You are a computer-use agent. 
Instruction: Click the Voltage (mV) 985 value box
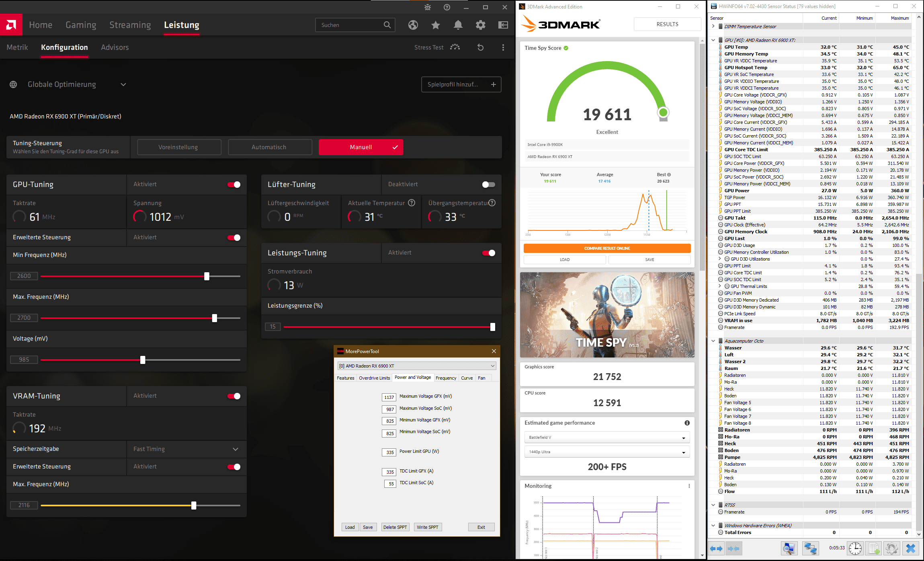(24, 360)
